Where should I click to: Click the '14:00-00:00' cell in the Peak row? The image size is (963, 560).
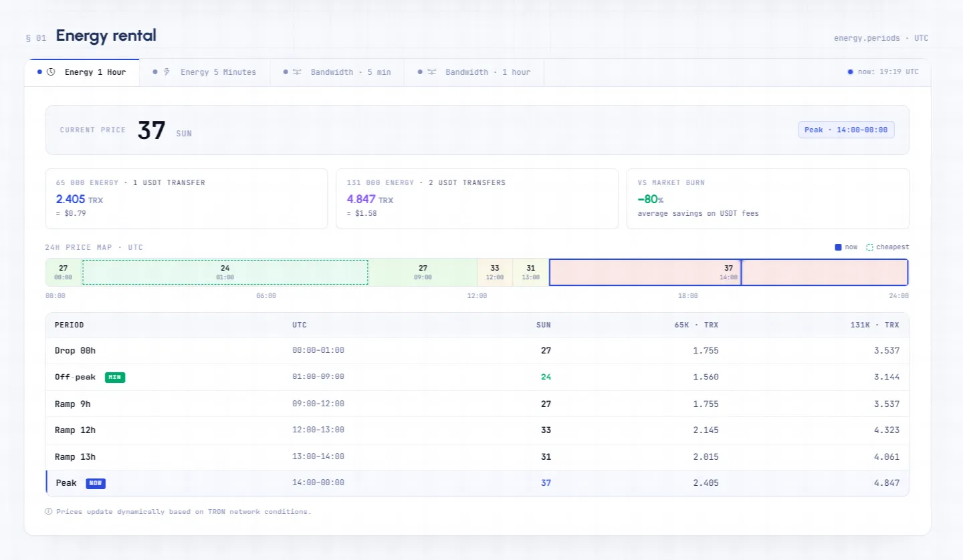[x=318, y=483]
